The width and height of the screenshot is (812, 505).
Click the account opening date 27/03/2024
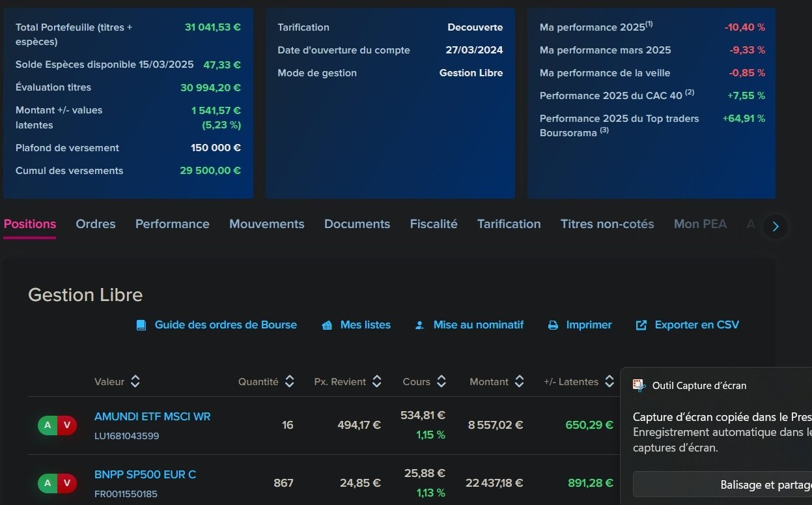pos(475,50)
